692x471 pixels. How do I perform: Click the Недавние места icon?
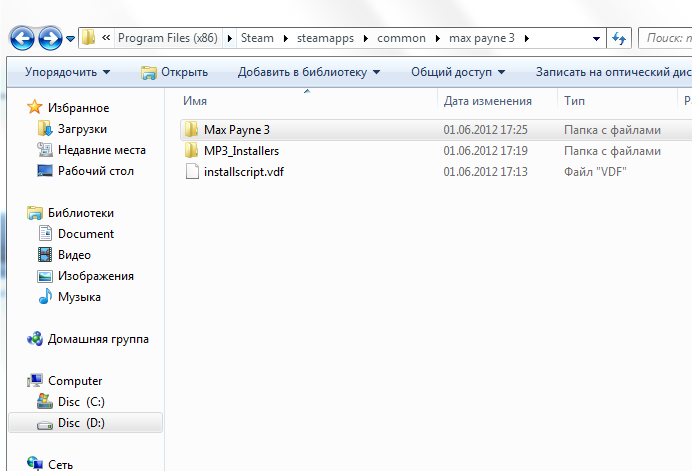45,150
